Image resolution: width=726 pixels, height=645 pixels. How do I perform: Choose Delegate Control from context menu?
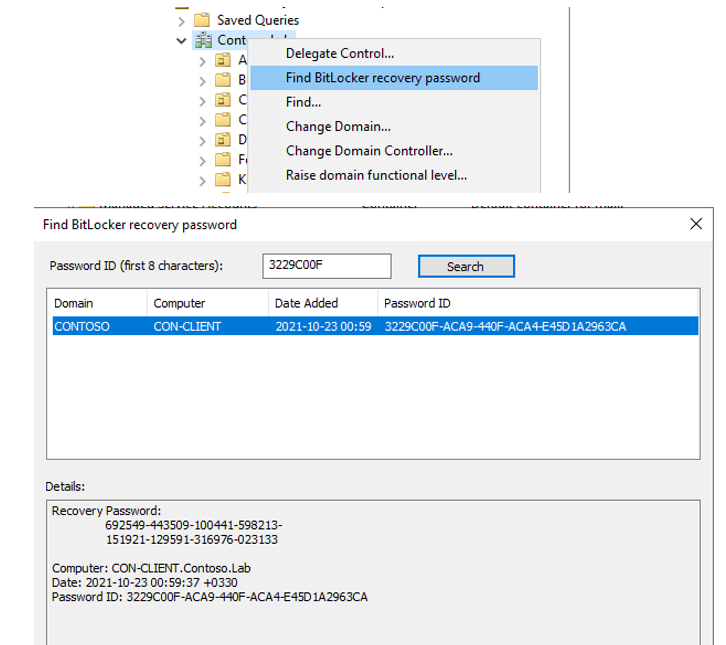tap(339, 53)
